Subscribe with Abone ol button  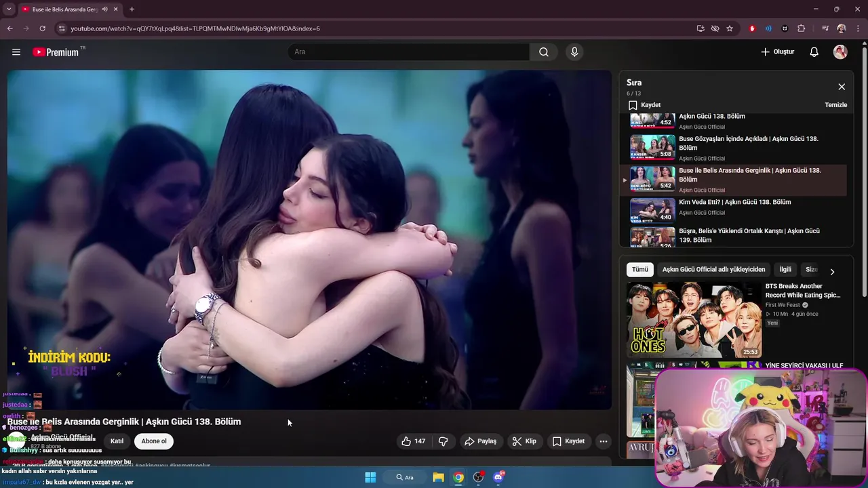click(x=154, y=441)
